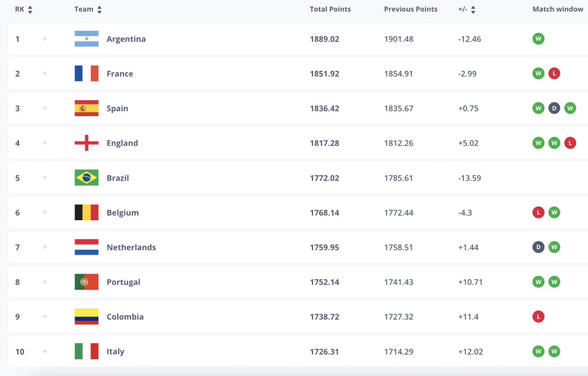Open the Italy team link
Screen dimensions: 588x376
(x=115, y=352)
